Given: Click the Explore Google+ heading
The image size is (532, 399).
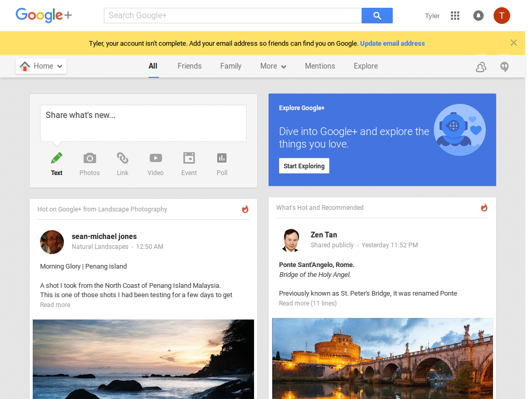Looking at the screenshot, I should click(302, 108).
